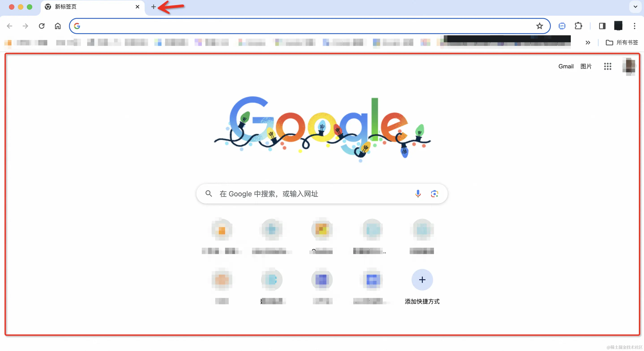The width and height of the screenshot is (644, 351).
Task: Toggle the side panel
Action: [602, 26]
